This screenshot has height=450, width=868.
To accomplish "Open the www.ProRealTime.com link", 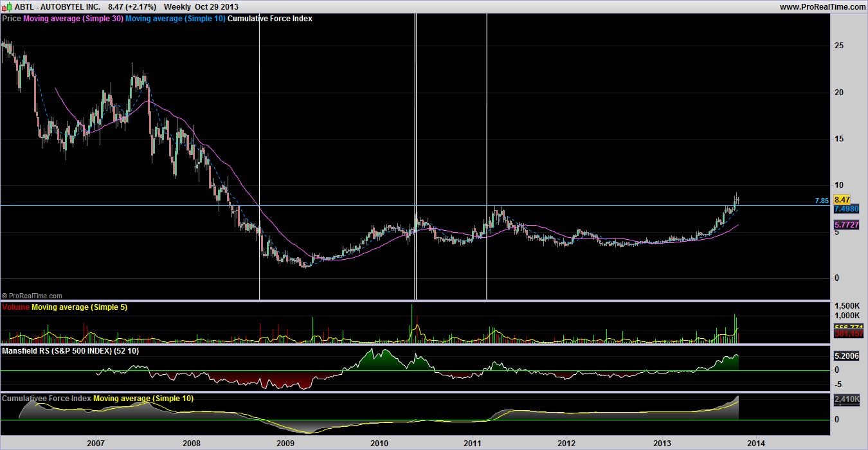I will coord(822,6).
